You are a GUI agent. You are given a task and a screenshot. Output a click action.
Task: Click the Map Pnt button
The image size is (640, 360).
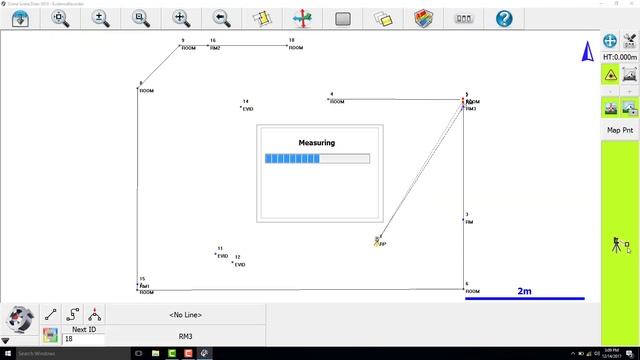pyautogui.click(x=620, y=130)
